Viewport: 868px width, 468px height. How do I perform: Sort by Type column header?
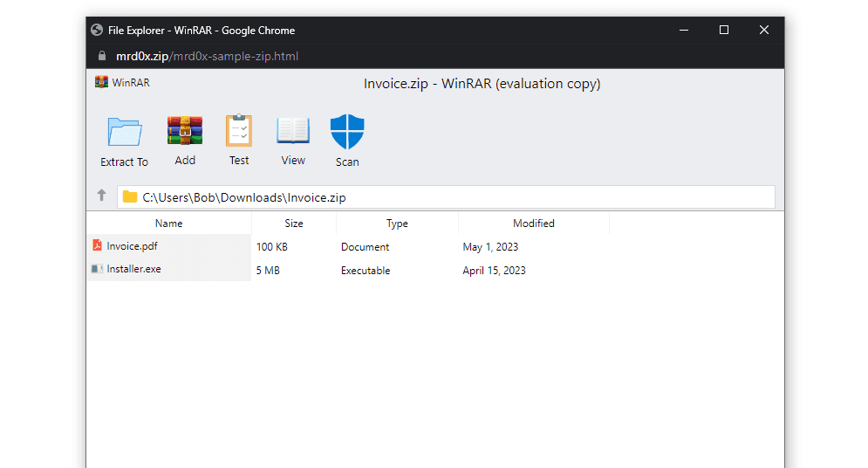[397, 224]
